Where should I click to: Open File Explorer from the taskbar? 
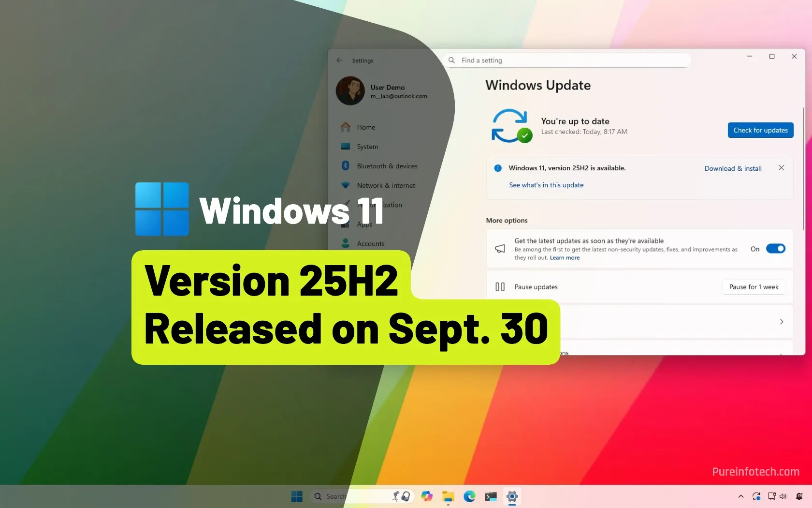(448, 496)
